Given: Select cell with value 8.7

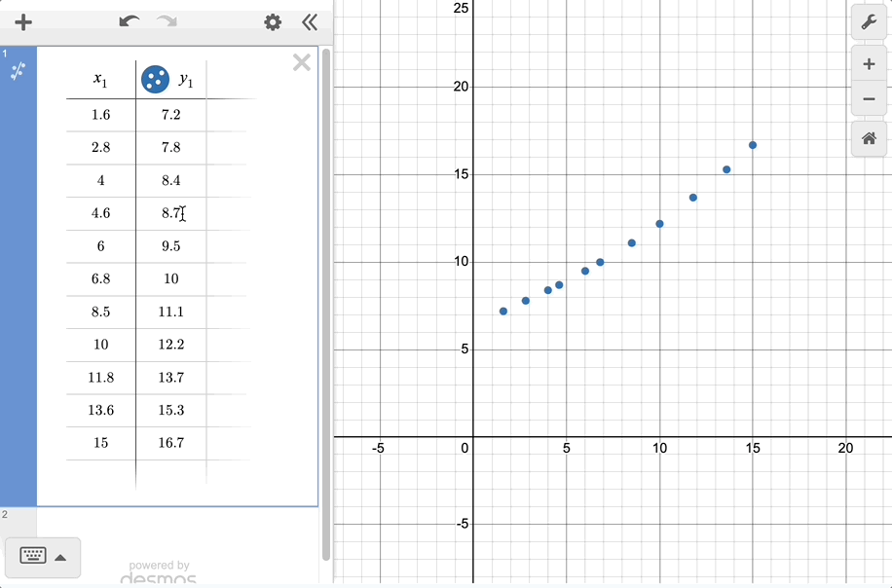Looking at the screenshot, I should pos(170,213).
